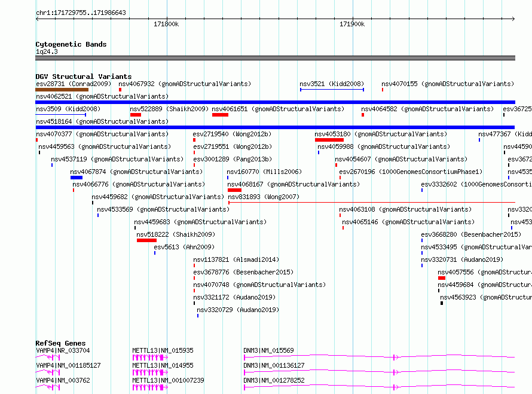Click the nsv3521 (Kidd2008) variant span
The image size is (532, 394).
click(x=332, y=90)
